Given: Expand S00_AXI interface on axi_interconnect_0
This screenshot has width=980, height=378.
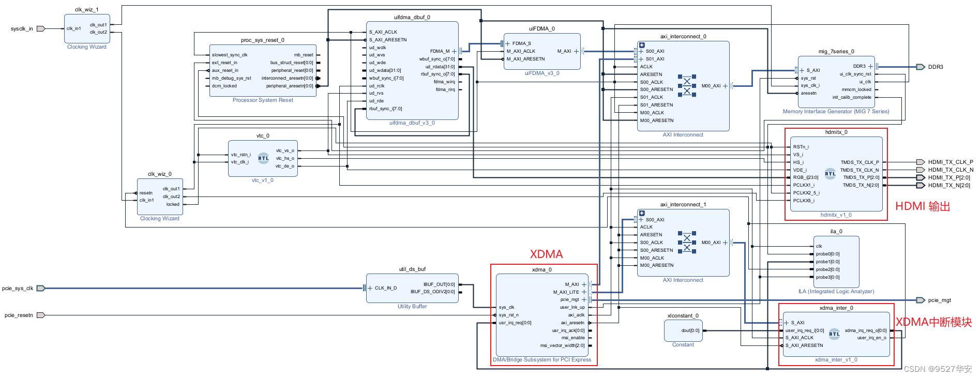Looking at the screenshot, I should click(x=641, y=51).
